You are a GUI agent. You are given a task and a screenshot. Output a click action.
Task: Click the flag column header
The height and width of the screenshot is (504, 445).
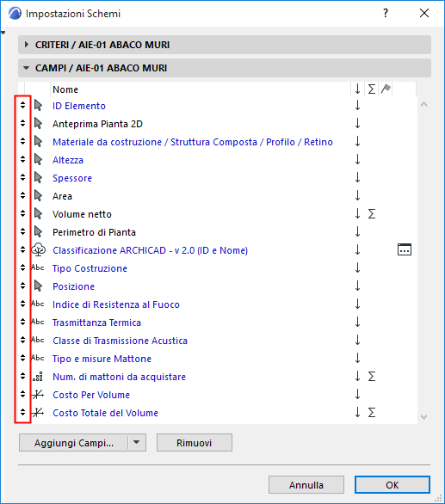point(386,89)
